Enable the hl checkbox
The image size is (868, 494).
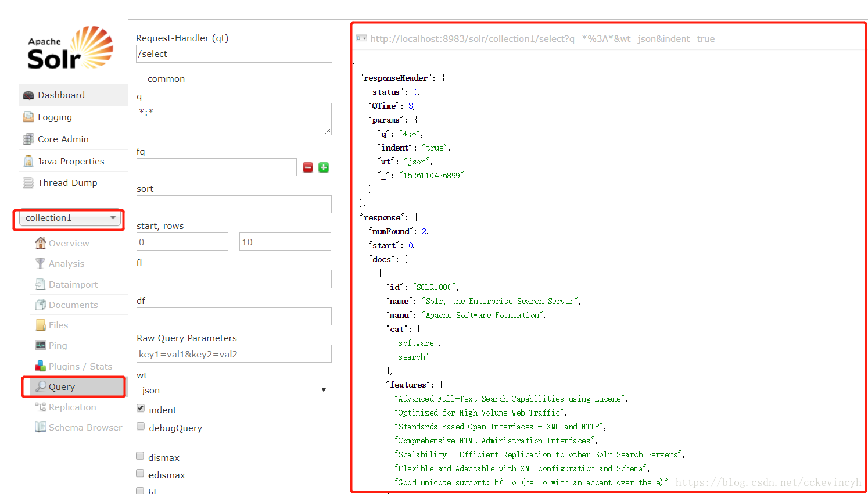tap(140, 491)
